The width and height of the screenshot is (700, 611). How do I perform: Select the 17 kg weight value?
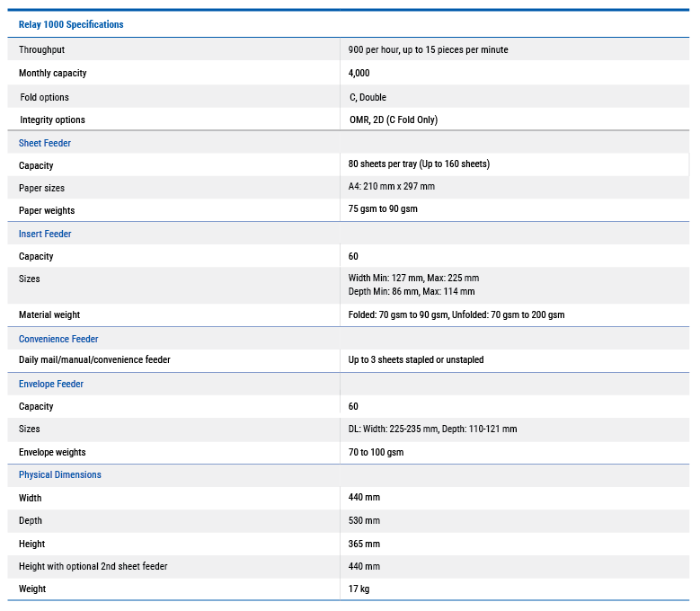click(x=359, y=589)
